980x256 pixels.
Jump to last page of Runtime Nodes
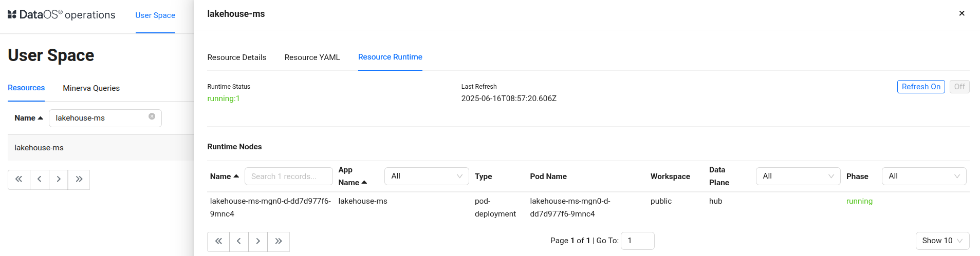coord(279,242)
